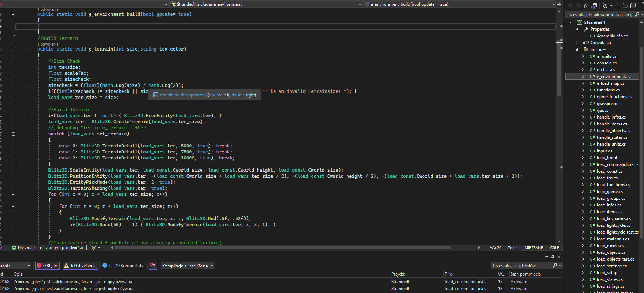Sort error list by the Projekt column

(398, 274)
